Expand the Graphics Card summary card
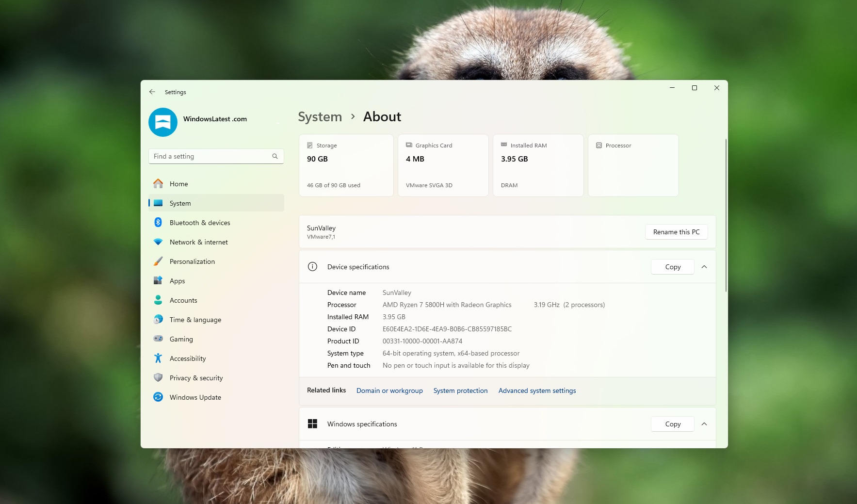The height and width of the screenshot is (504, 857). (443, 165)
